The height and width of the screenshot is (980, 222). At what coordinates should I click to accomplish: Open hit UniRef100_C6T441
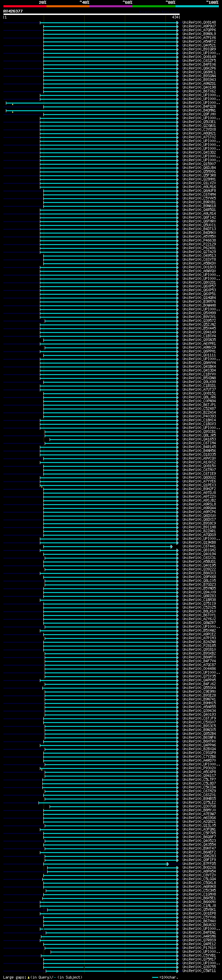click(x=199, y=546)
